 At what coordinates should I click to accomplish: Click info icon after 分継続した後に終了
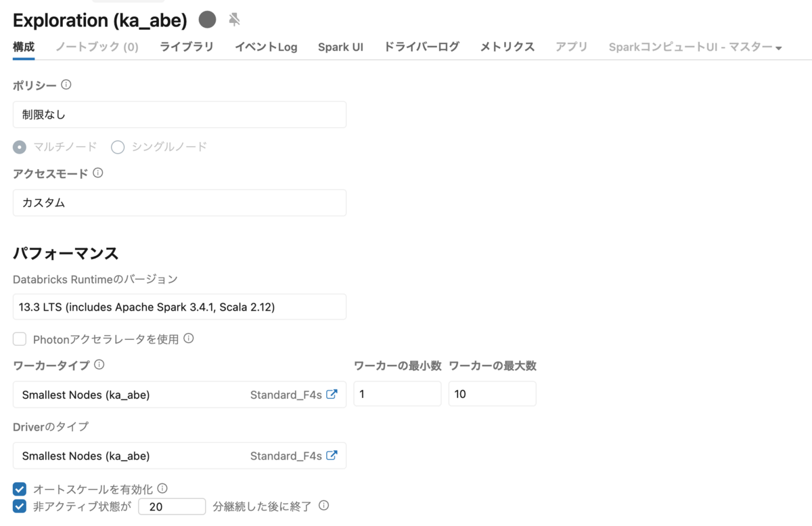point(324,505)
